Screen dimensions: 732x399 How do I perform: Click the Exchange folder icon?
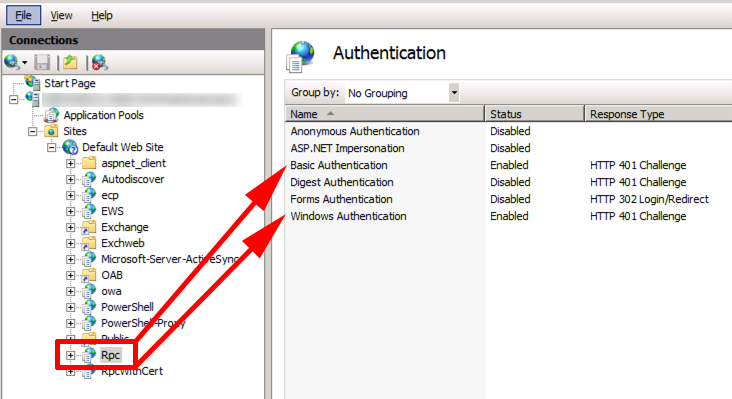[89, 227]
